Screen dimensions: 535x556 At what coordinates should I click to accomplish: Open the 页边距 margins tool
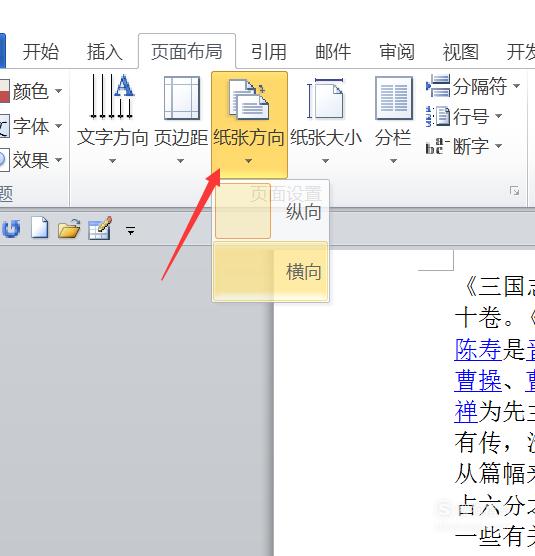coord(181,119)
